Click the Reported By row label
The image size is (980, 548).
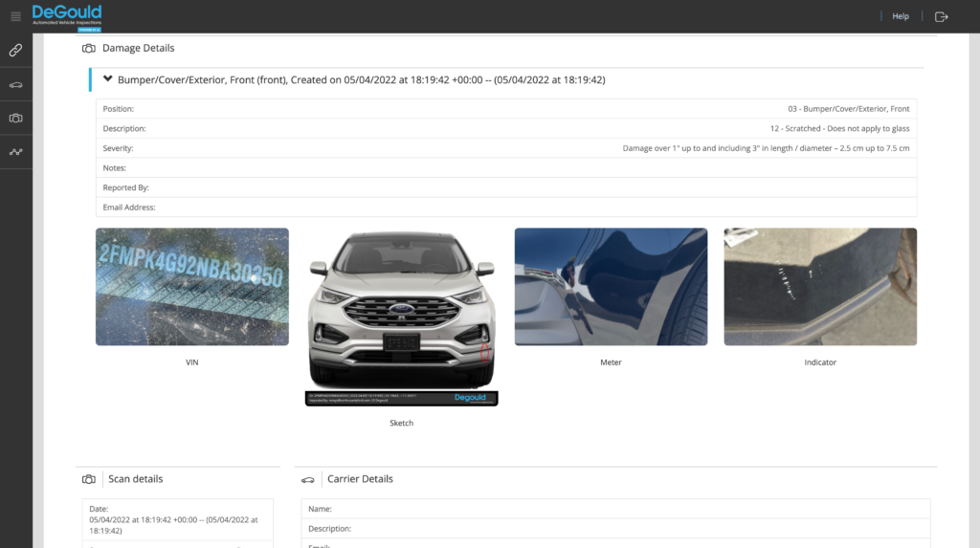click(x=125, y=187)
